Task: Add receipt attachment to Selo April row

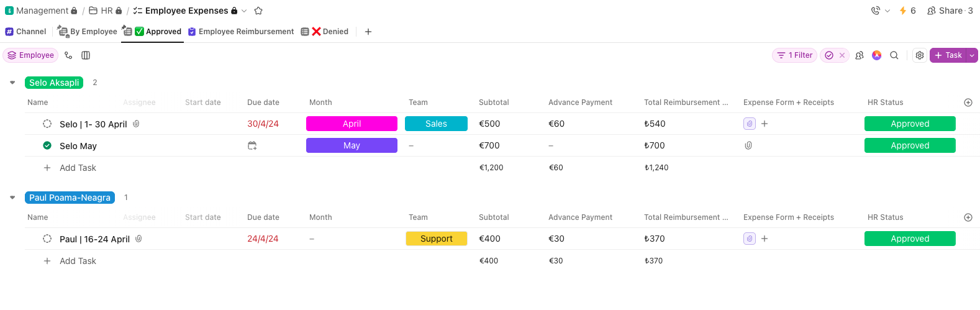Action: tap(764, 124)
